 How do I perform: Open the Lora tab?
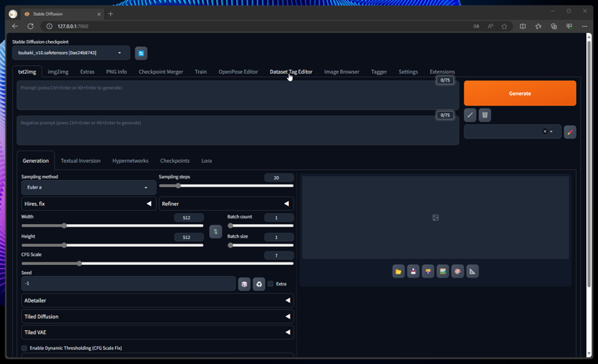point(206,160)
